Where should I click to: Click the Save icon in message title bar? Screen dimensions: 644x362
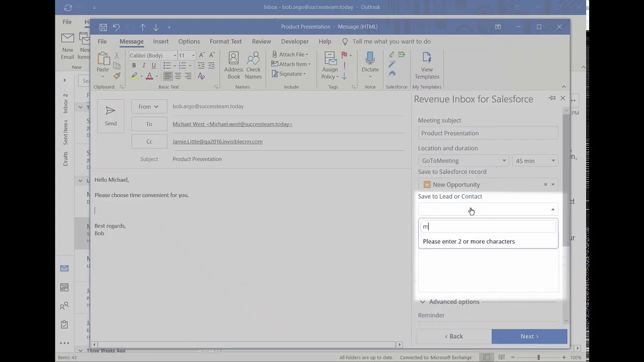coord(103,27)
